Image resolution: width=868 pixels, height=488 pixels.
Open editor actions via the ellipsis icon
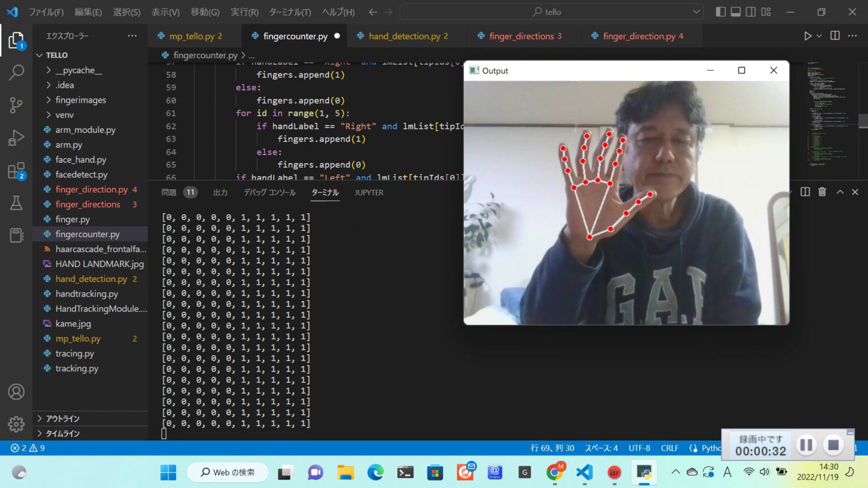point(853,36)
